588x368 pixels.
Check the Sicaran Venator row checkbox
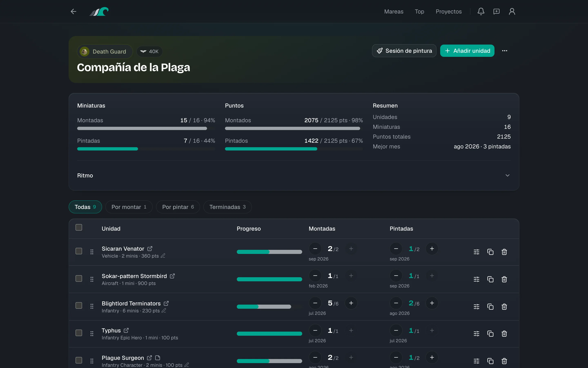click(79, 251)
